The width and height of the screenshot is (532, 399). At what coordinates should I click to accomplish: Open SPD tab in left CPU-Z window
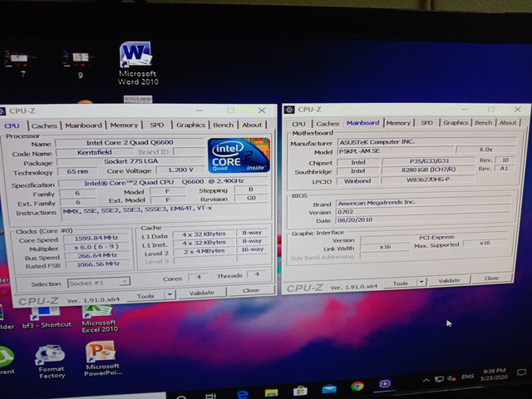[x=157, y=125]
